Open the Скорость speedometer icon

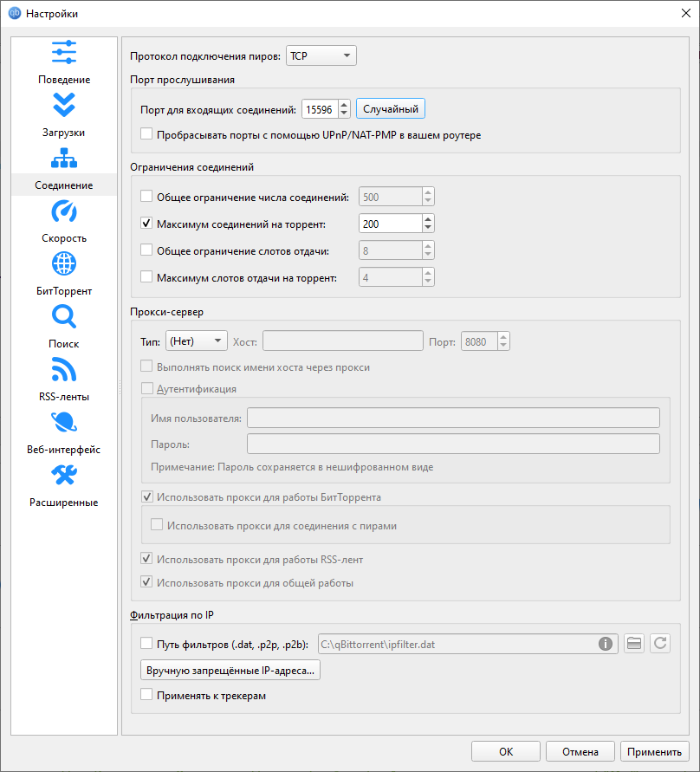tap(64, 211)
